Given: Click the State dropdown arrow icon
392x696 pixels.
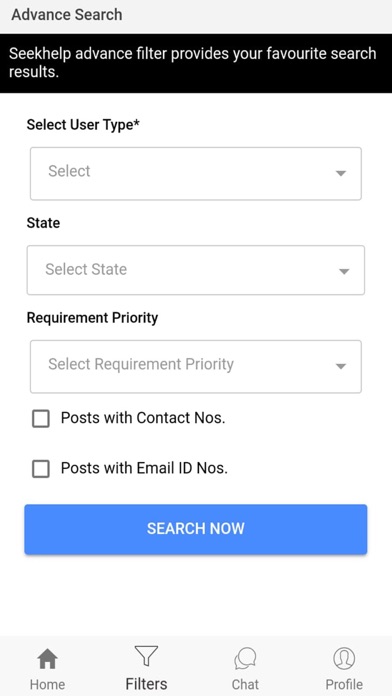Looking at the screenshot, I should coord(344,271).
